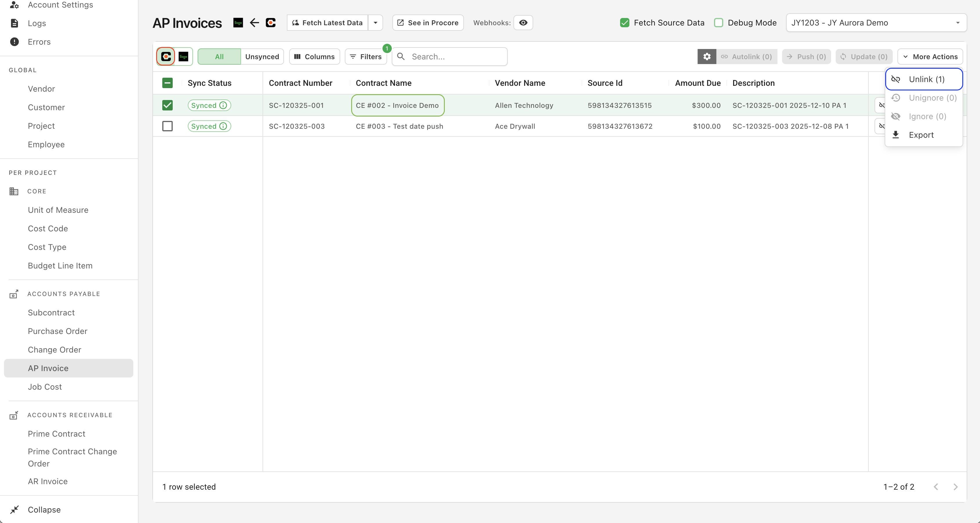Collapse the More Actions dropdown
This screenshot has width=980, height=523.
930,57
